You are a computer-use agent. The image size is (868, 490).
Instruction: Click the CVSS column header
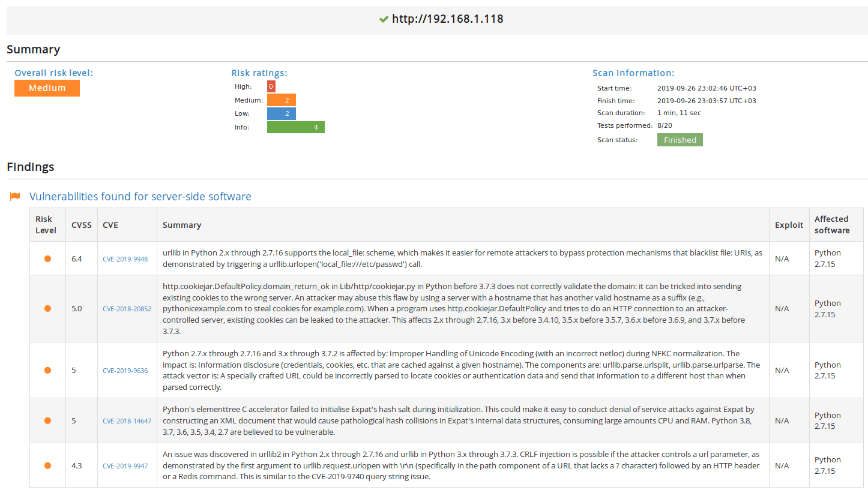tap(81, 224)
